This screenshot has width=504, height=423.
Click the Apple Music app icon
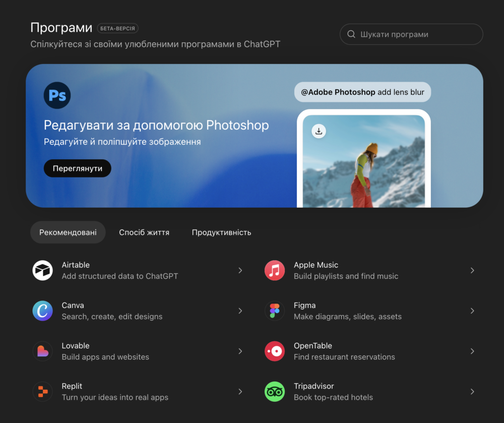pyautogui.click(x=275, y=271)
